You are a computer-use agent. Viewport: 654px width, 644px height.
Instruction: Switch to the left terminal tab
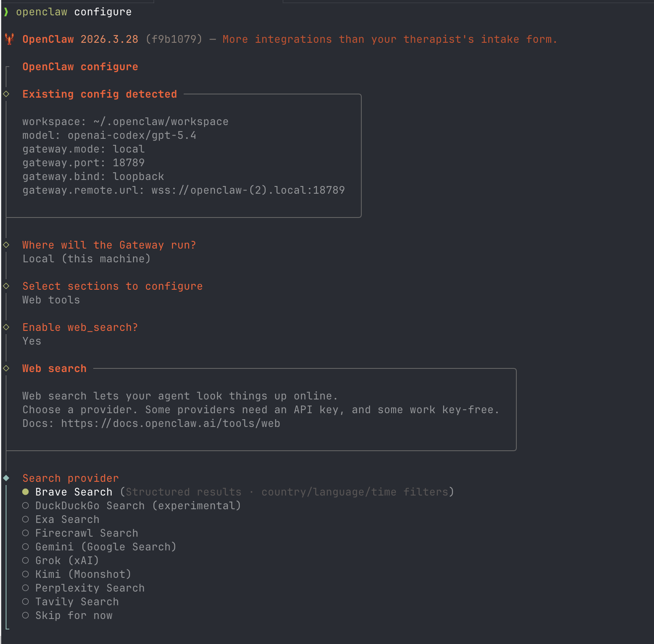click(77, 3)
